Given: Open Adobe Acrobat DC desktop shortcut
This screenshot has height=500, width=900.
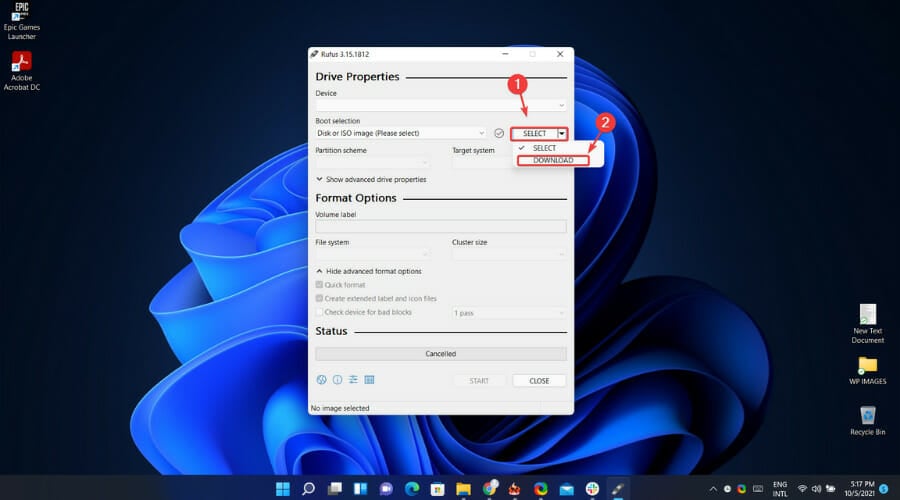Looking at the screenshot, I should click(x=22, y=71).
